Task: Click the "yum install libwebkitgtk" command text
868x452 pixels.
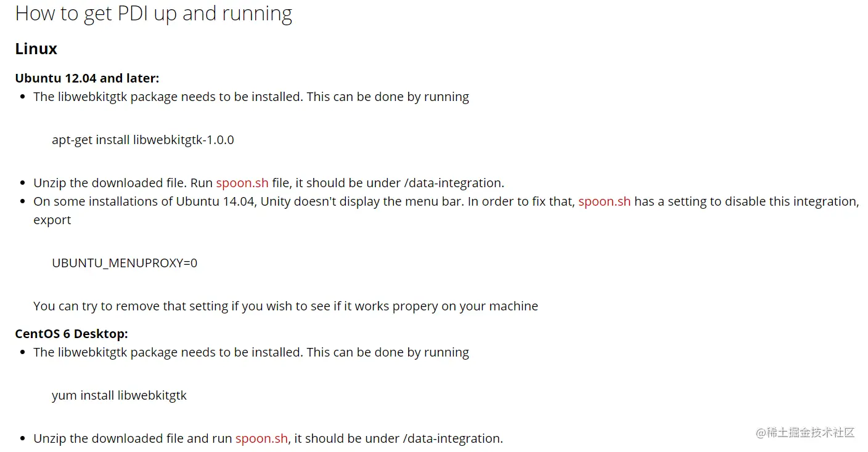Action: click(119, 395)
